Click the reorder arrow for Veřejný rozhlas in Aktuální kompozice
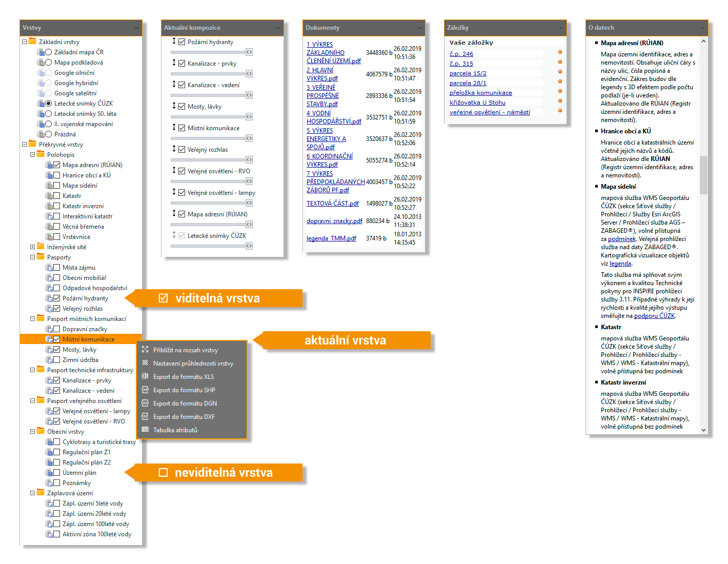728x564 pixels. click(174, 149)
